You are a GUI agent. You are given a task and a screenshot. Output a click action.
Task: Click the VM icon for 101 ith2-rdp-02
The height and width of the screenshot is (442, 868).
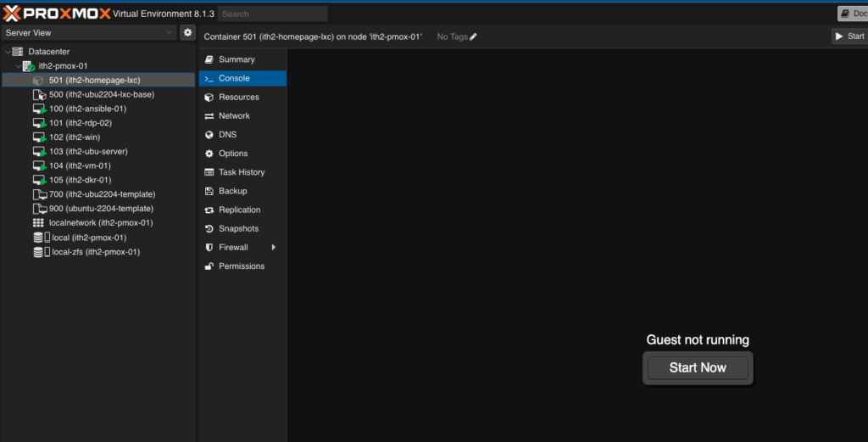[x=39, y=123]
